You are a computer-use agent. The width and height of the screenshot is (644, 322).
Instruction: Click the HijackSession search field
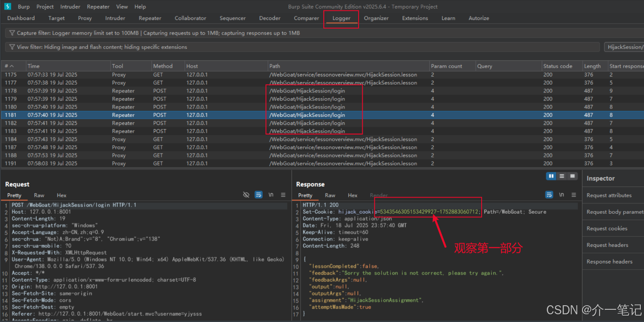point(624,47)
